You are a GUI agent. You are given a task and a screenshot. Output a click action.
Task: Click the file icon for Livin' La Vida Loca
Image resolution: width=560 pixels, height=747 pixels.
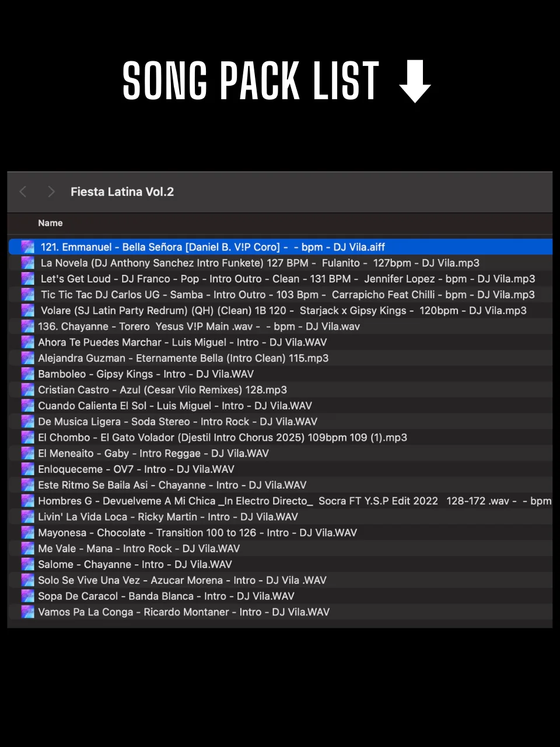click(x=27, y=516)
